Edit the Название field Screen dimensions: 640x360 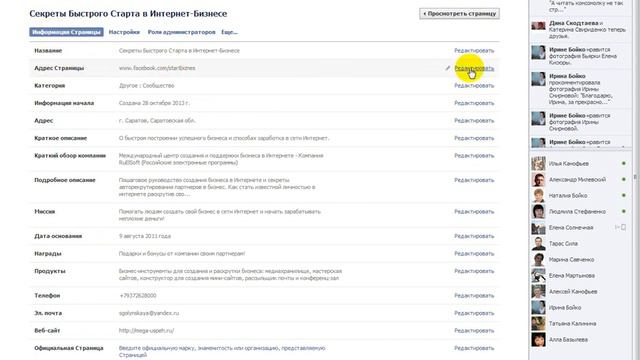(474, 51)
